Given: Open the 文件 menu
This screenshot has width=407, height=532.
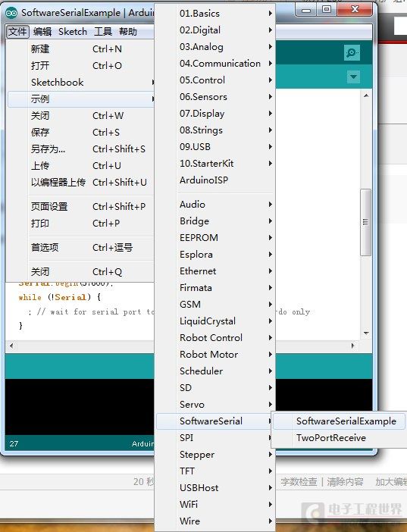Looking at the screenshot, I should [x=17, y=32].
